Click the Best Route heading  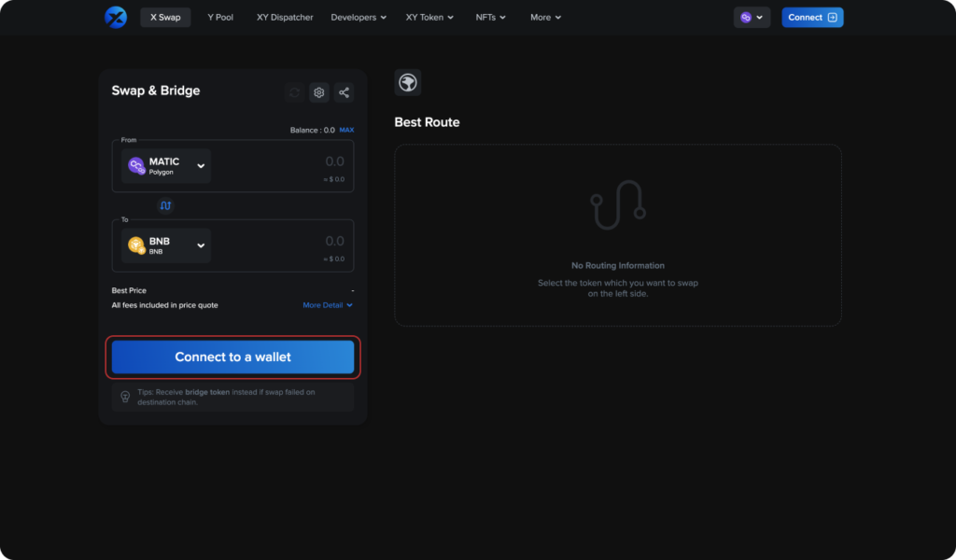(x=427, y=122)
